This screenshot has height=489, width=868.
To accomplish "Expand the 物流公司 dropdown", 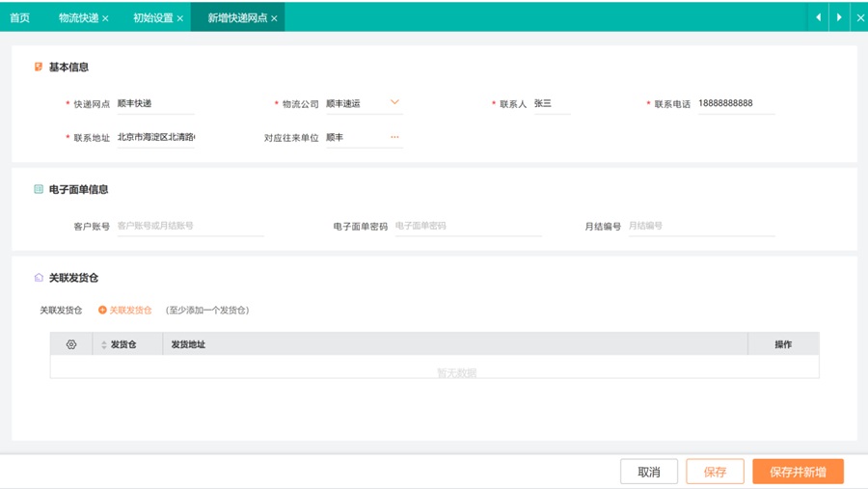I will point(394,102).
